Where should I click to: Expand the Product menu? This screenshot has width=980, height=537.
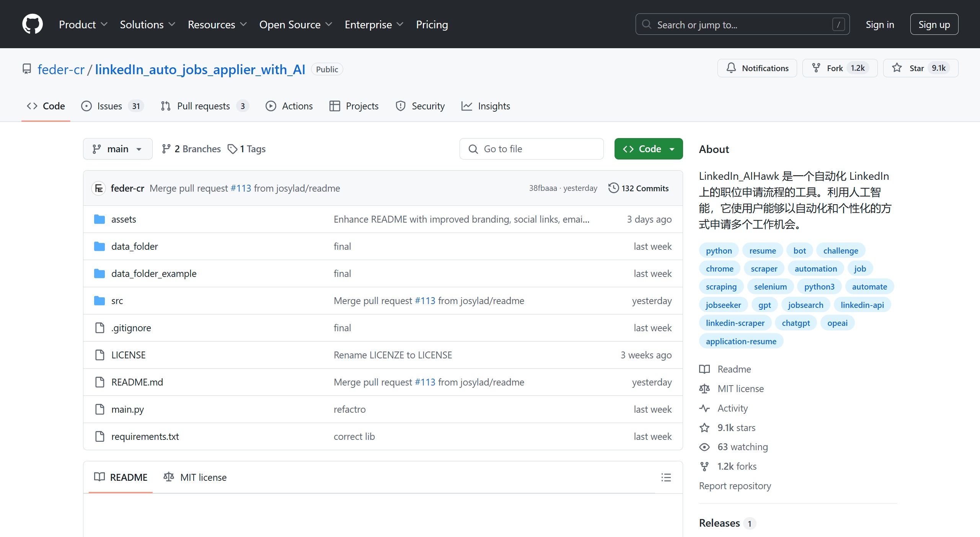[x=83, y=24]
